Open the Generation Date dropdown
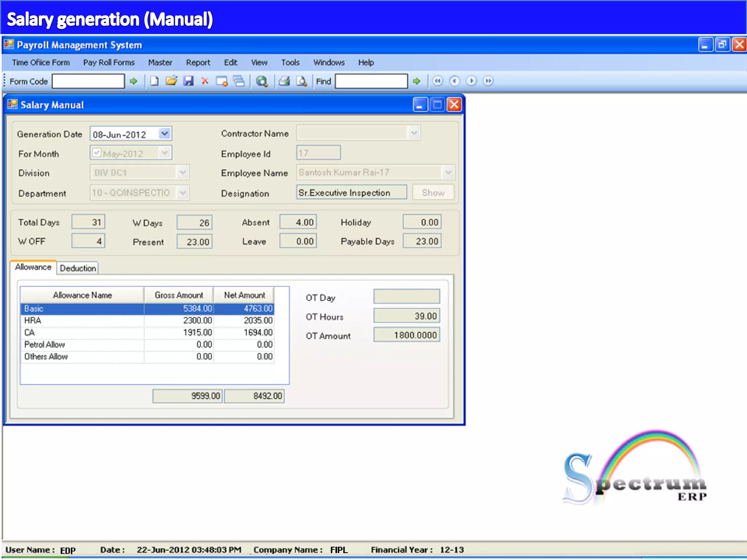Screen dimensions: 747x560 coord(165,134)
